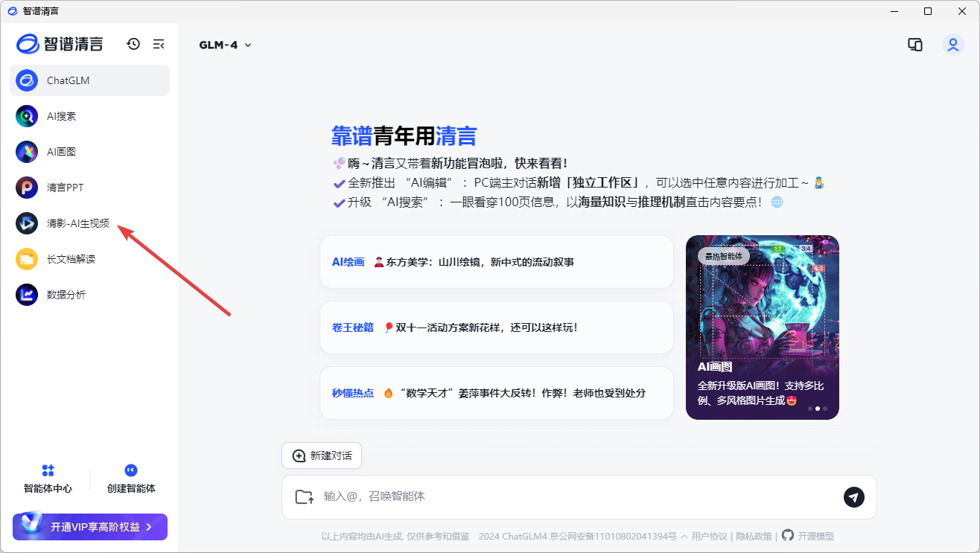The image size is (980, 553).
Task: Click the 靠谱青年用清言 headline
Action: coord(404,136)
